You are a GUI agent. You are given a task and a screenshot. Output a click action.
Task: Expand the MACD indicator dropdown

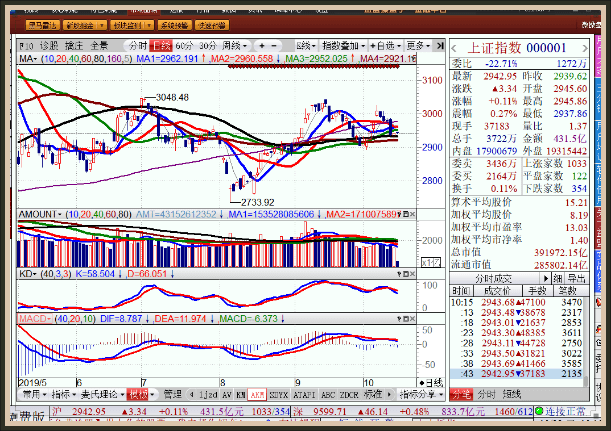point(35,319)
